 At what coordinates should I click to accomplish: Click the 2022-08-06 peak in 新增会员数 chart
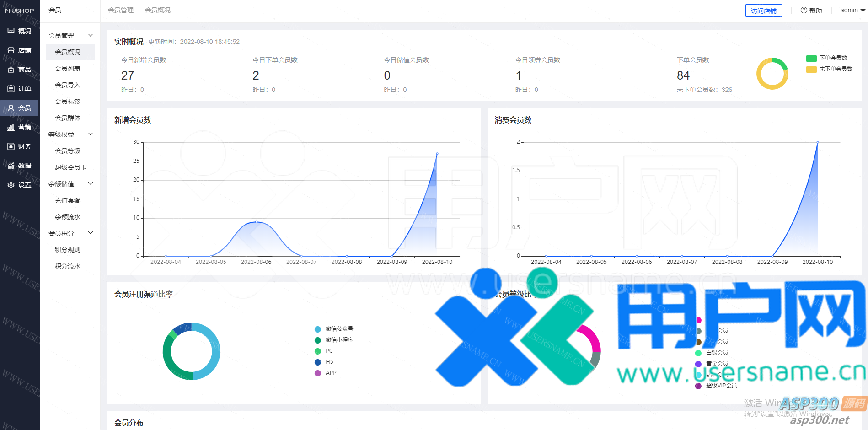(x=256, y=222)
